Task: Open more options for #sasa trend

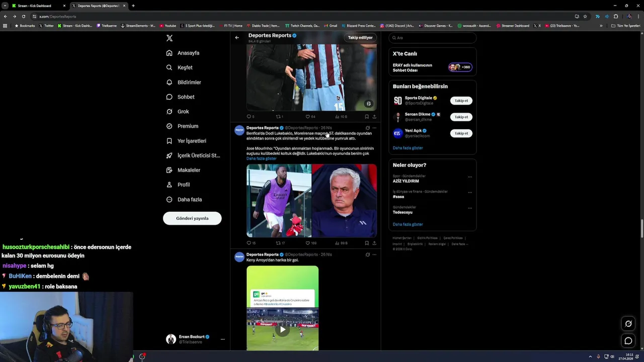Action: pos(470,192)
